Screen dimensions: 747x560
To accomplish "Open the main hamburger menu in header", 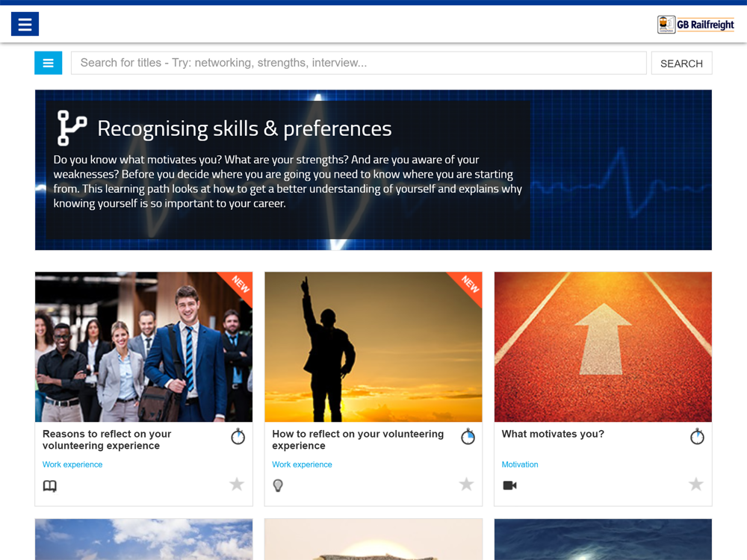I will (25, 24).
